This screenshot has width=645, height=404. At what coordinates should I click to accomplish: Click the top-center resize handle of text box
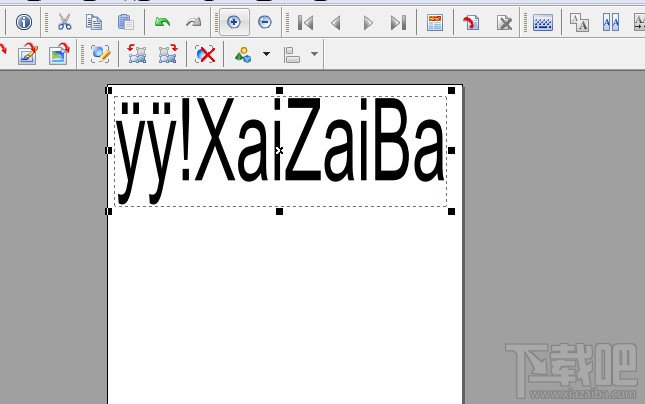[279, 91]
